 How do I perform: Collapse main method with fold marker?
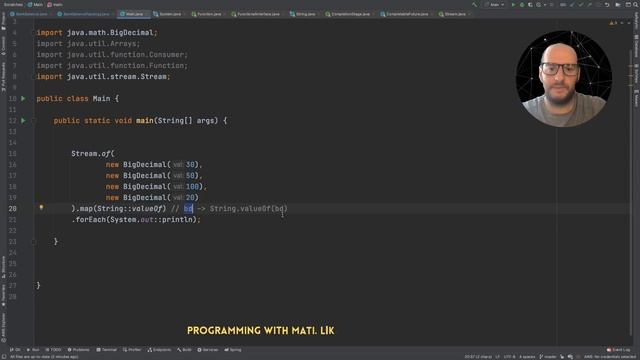pos(34,120)
